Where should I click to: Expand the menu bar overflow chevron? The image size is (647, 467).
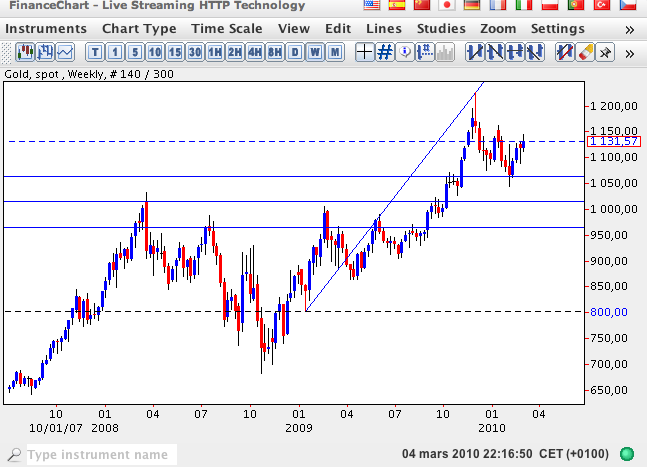(x=630, y=29)
